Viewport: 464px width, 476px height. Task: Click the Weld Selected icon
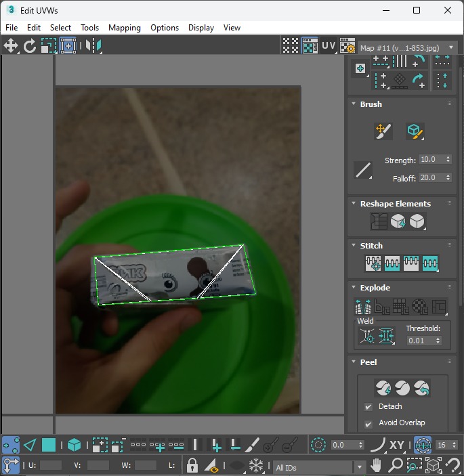386,336
